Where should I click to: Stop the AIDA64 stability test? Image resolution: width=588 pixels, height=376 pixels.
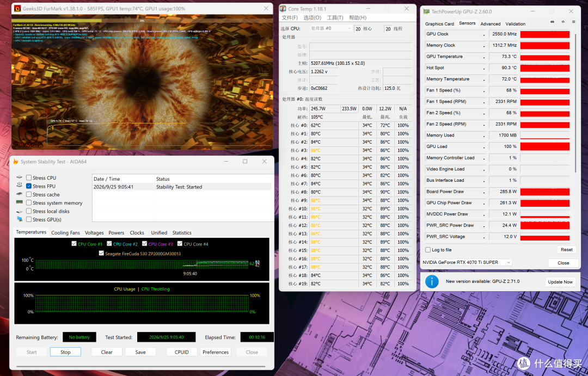point(65,352)
